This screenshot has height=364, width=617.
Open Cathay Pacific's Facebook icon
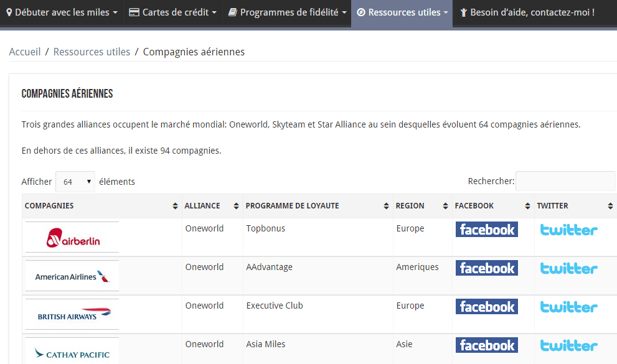pyautogui.click(x=486, y=345)
